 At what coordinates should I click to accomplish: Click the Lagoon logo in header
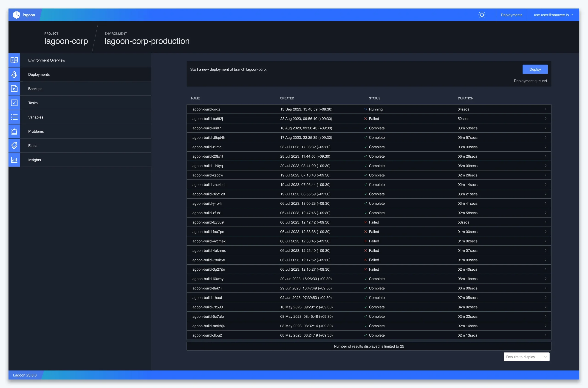click(x=24, y=15)
